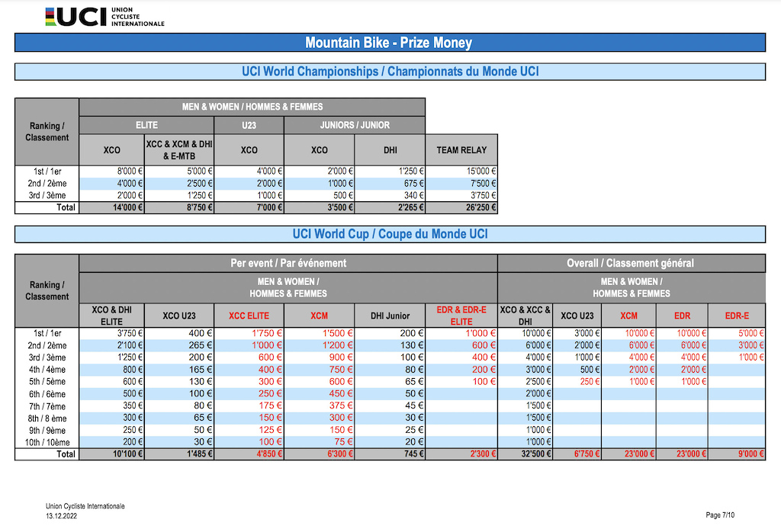This screenshot has width=781, height=532.
Task: Click the 'Per event / Par événement' header
Action: pyautogui.click(x=288, y=263)
